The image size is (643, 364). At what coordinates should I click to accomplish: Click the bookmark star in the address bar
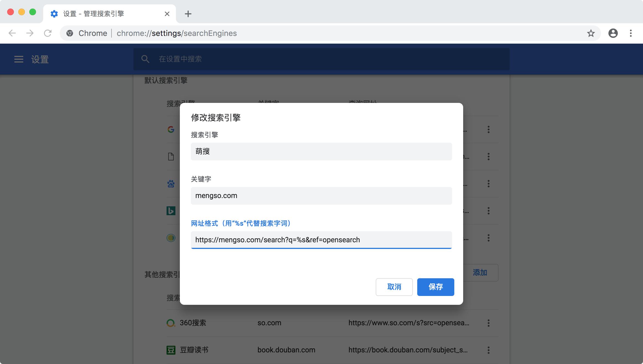pyautogui.click(x=591, y=33)
